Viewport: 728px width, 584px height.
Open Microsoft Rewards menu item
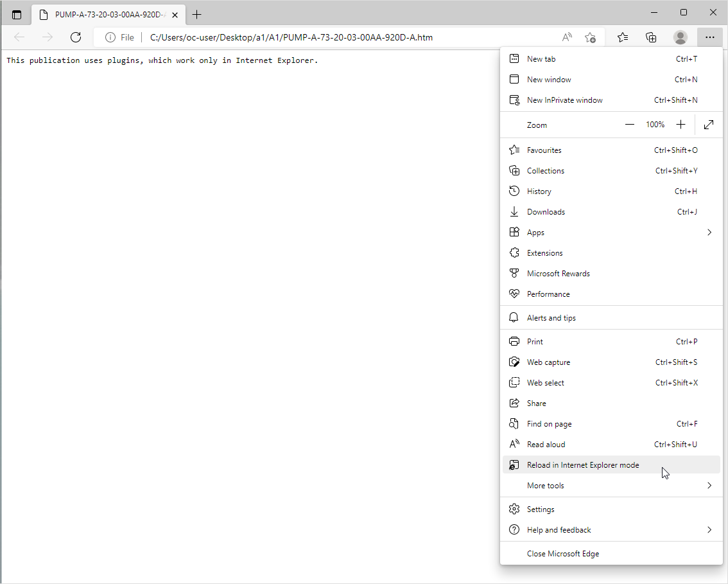(611, 273)
